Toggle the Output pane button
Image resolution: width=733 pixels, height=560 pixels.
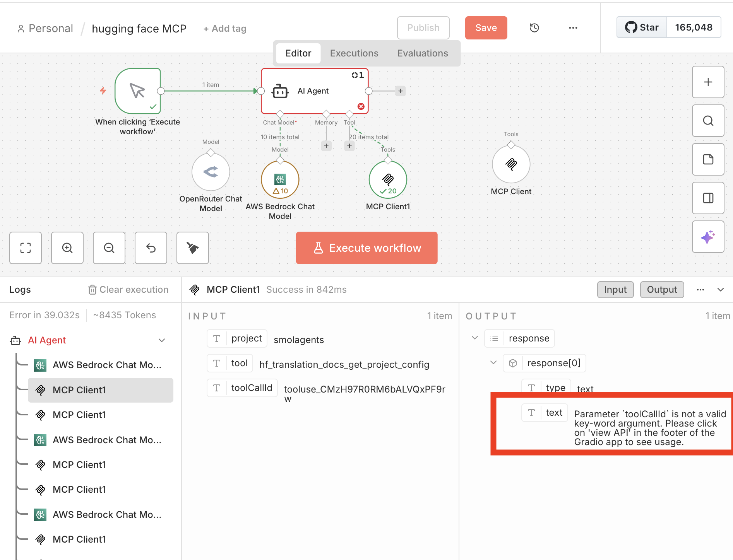click(662, 290)
